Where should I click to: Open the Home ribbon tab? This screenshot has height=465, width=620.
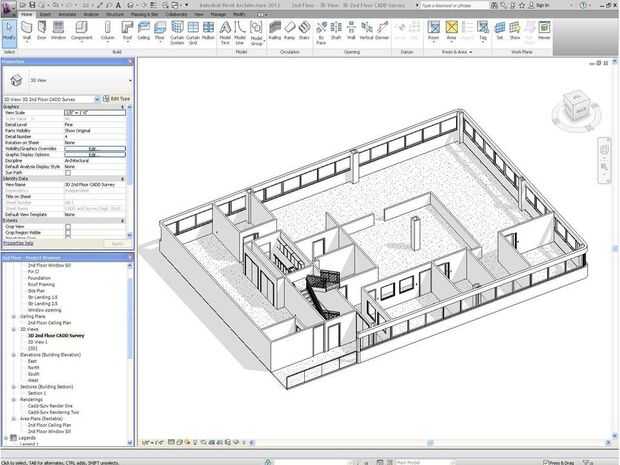[26, 14]
